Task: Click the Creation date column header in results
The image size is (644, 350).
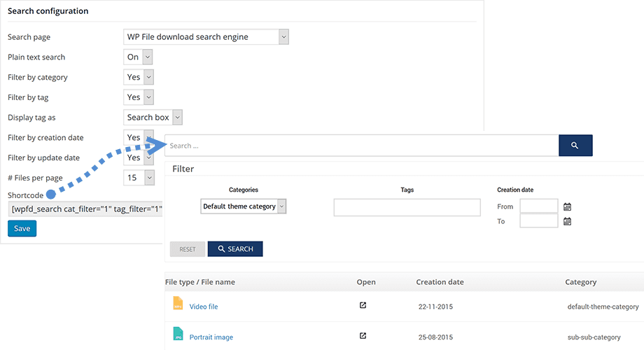Action: tap(440, 282)
